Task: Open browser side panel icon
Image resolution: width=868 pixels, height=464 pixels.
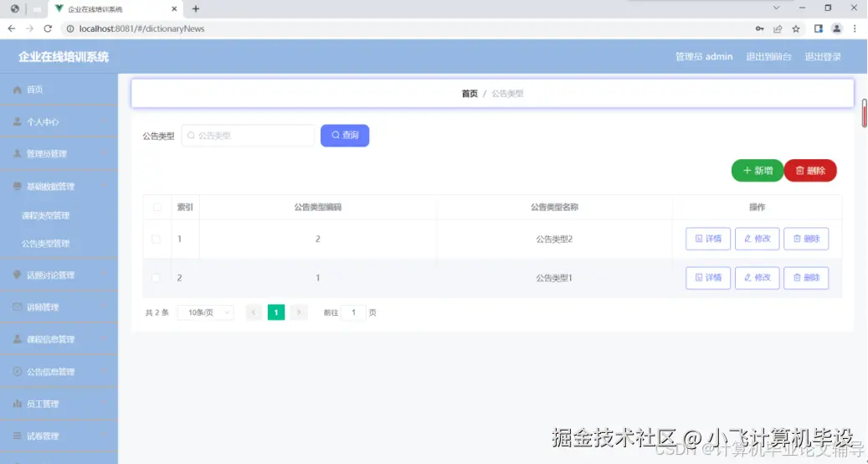Action: [x=818, y=28]
